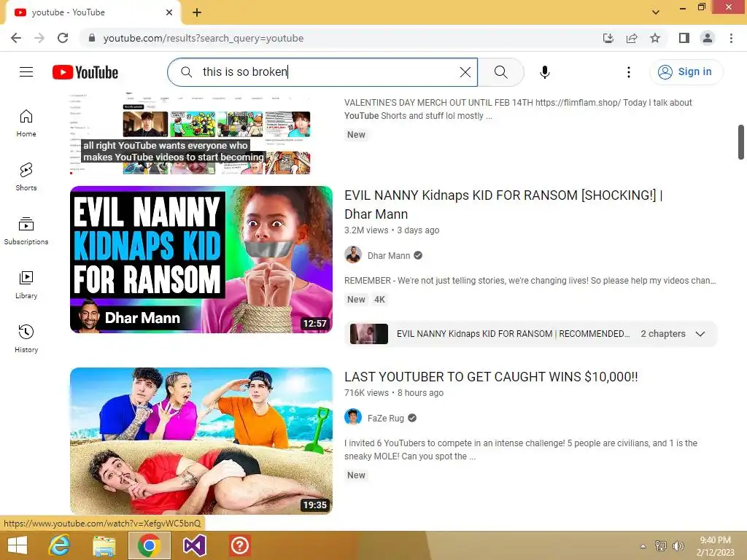Open YouTube settings three-dot menu
This screenshot has width=747, height=560.
pyautogui.click(x=628, y=72)
